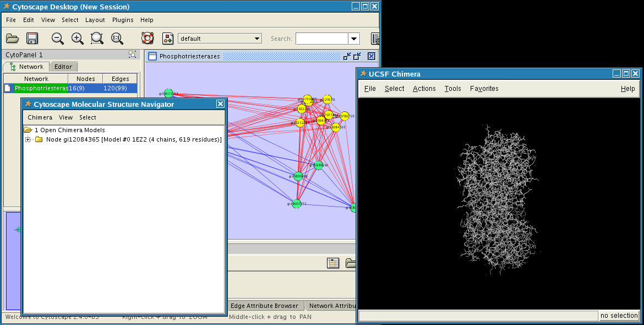Click the 1:1 zoom magnifier icon
Image resolution: width=644 pixels, height=325 pixels.
coord(117,39)
